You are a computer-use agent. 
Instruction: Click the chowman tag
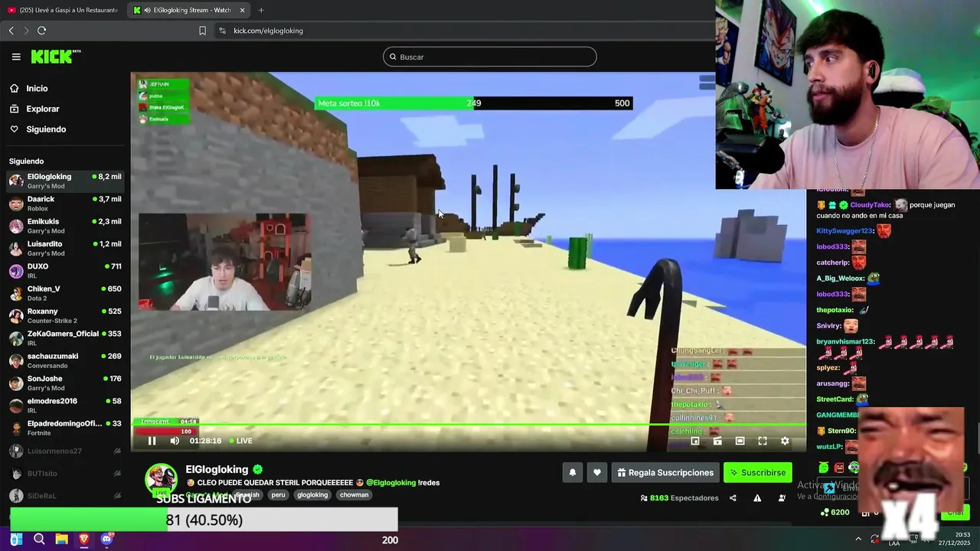(x=354, y=495)
